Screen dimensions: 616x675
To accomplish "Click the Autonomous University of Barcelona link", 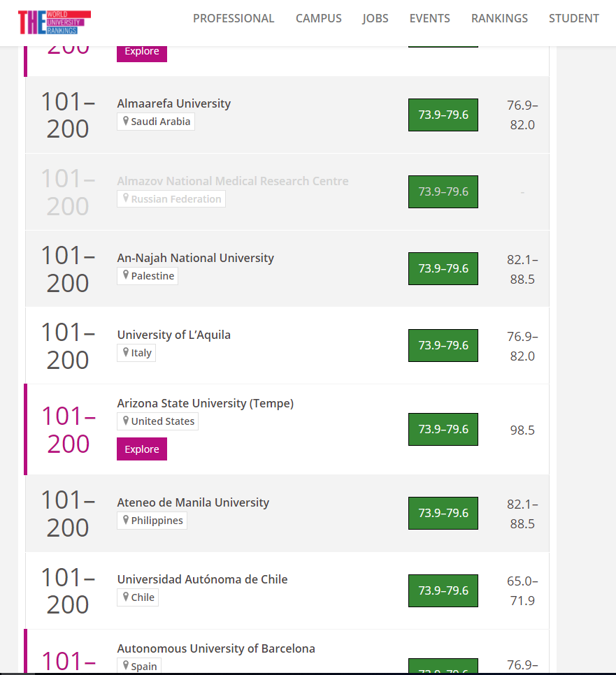I will (x=216, y=648).
